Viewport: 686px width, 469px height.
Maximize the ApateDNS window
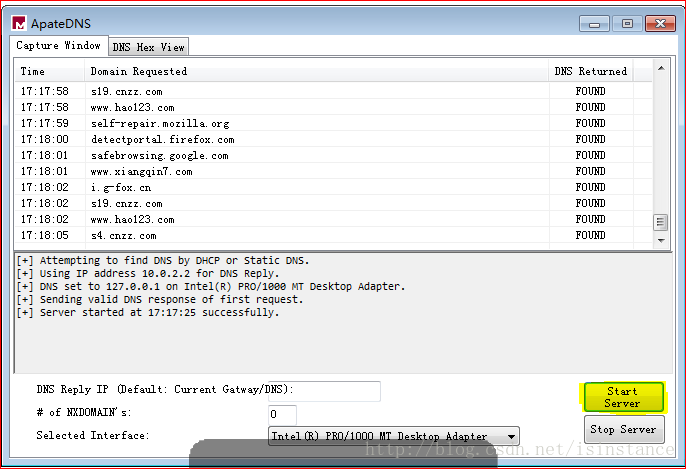[627, 24]
